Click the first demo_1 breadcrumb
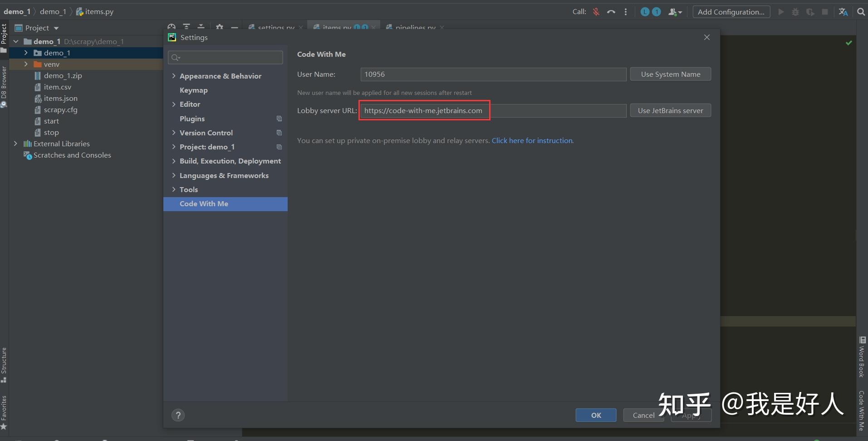Viewport: 868px width, 441px height. 17,12
